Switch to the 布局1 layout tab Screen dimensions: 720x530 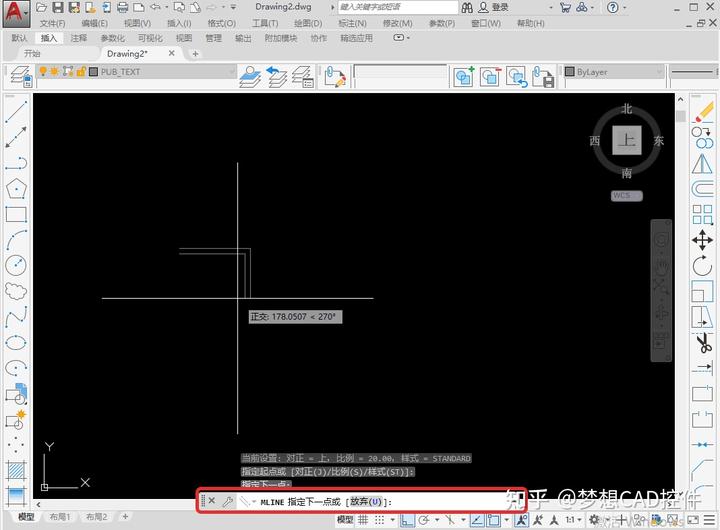pos(60,517)
